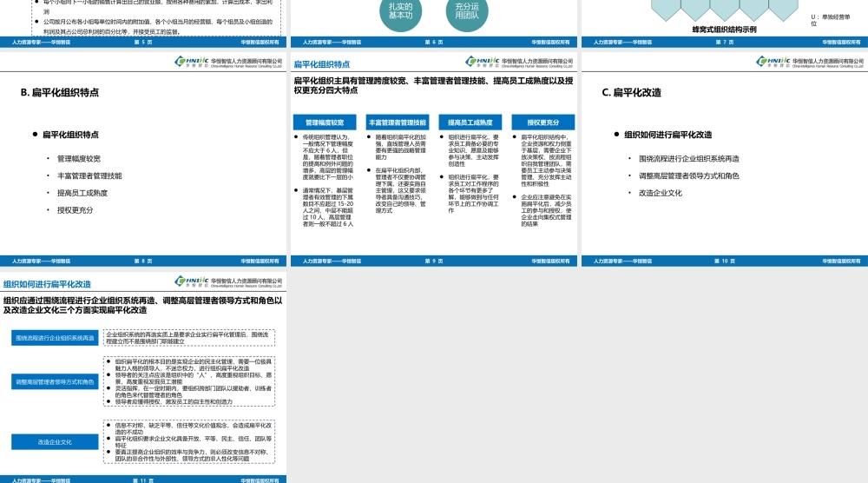The image size is (868, 483).
Task: Click blue title 扁平化组织特点 on slide 9
Action: coord(322,64)
